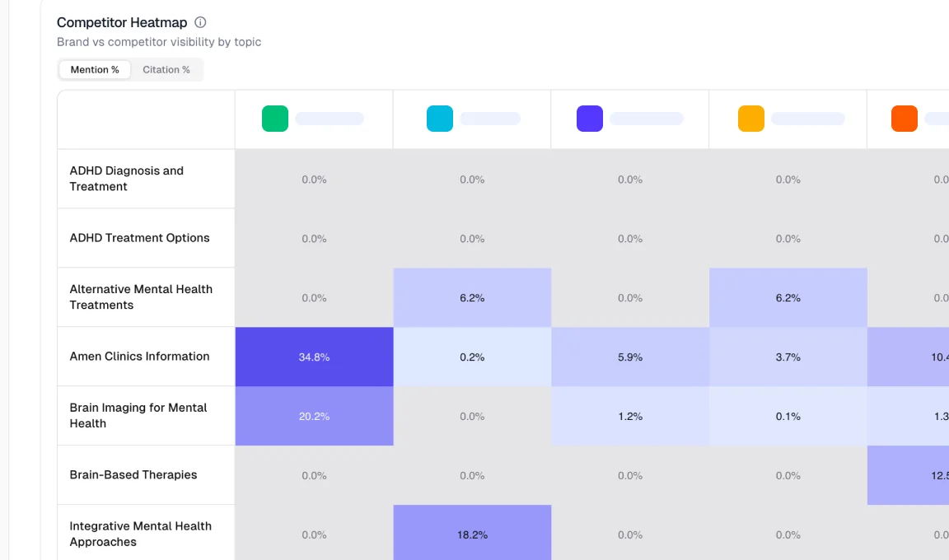Click the green brand swatch to highlight its column
Viewport: 949px width, 560px height.
click(274, 119)
